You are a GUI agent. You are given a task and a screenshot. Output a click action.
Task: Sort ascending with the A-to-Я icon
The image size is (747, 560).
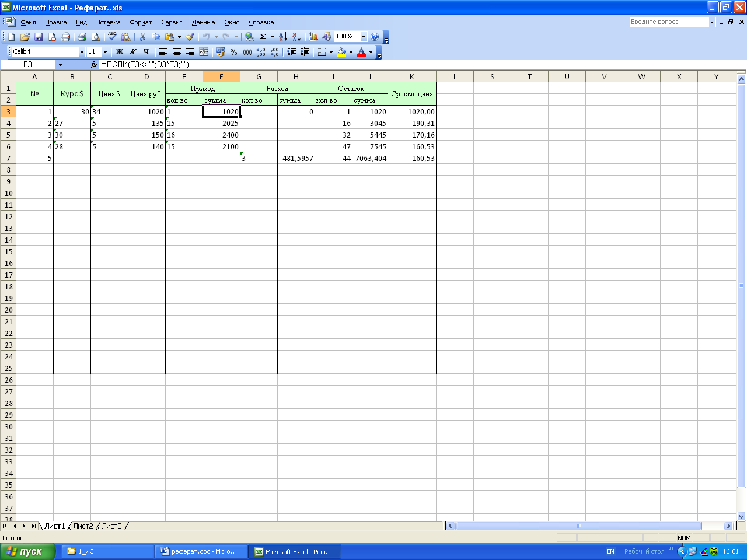tap(282, 37)
